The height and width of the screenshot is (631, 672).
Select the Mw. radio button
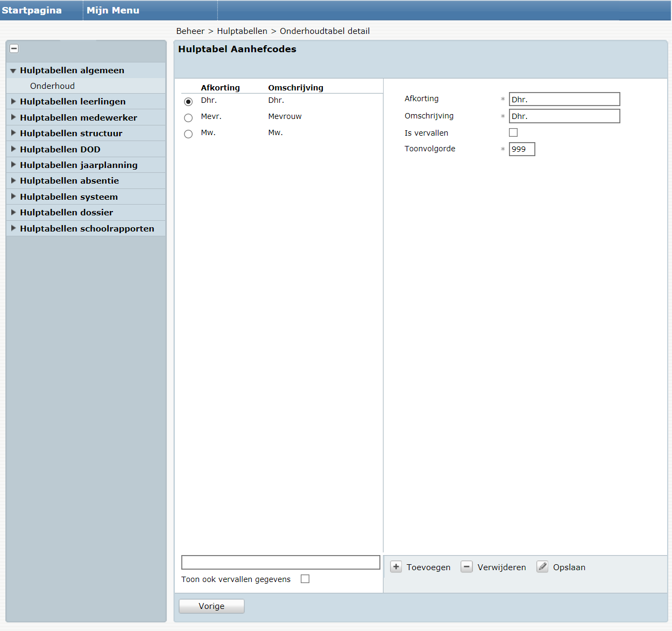[188, 134]
